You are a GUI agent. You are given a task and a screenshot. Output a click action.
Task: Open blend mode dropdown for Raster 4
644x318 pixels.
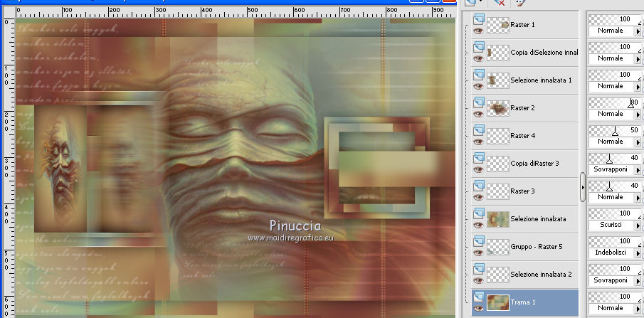tap(638, 142)
